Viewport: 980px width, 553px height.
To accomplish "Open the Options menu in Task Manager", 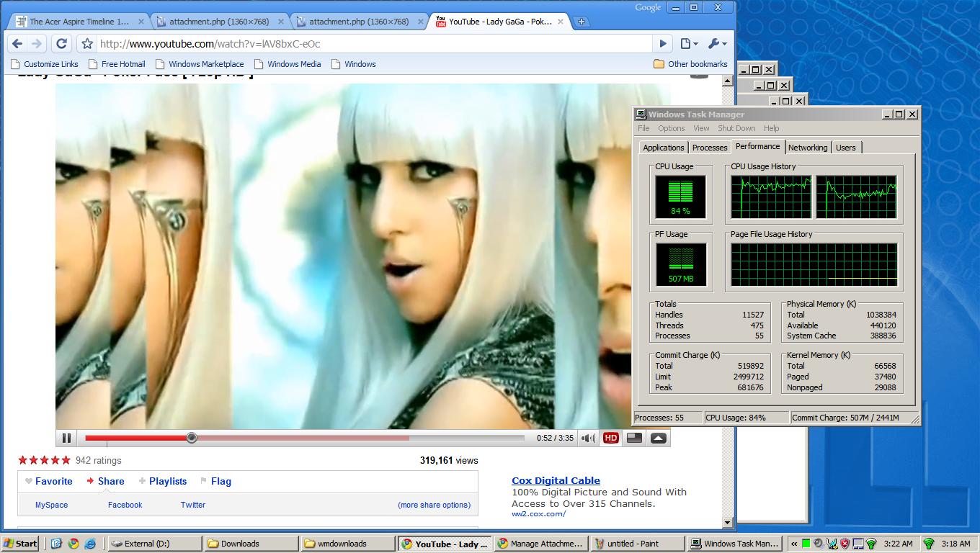I will 671,128.
